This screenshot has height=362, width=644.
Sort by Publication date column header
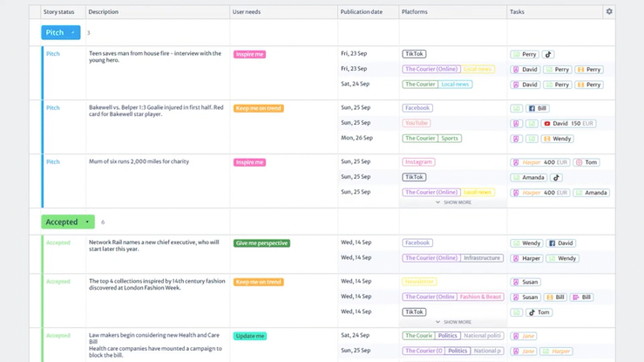pos(361,12)
